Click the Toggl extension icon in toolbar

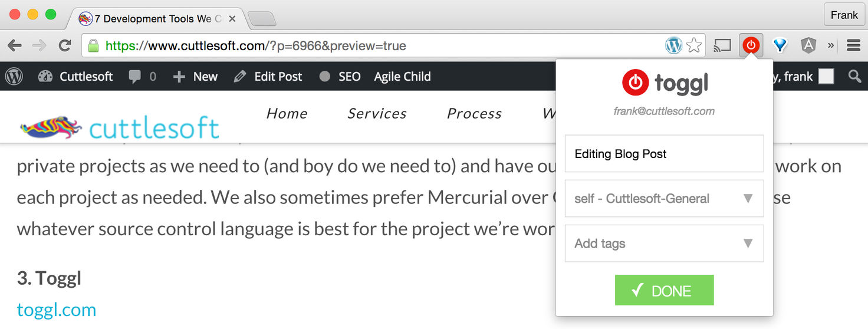751,45
